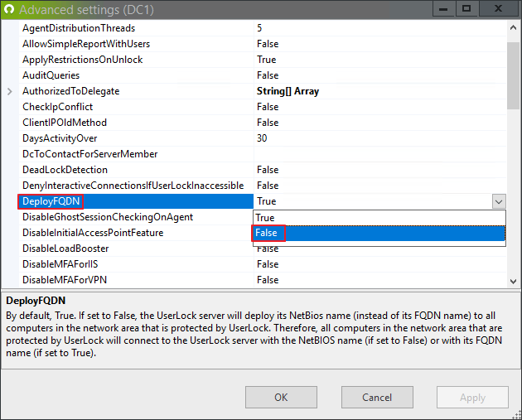Select the DisableLoadBooster setting
522x420 pixels.
(65, 249)
